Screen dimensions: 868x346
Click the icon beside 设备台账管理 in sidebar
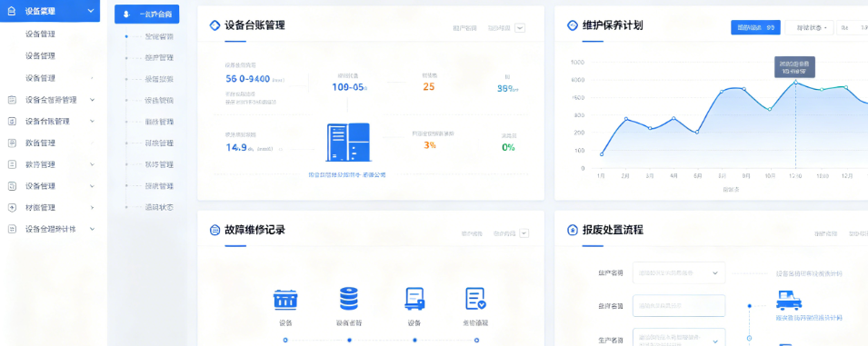[12, 121]
